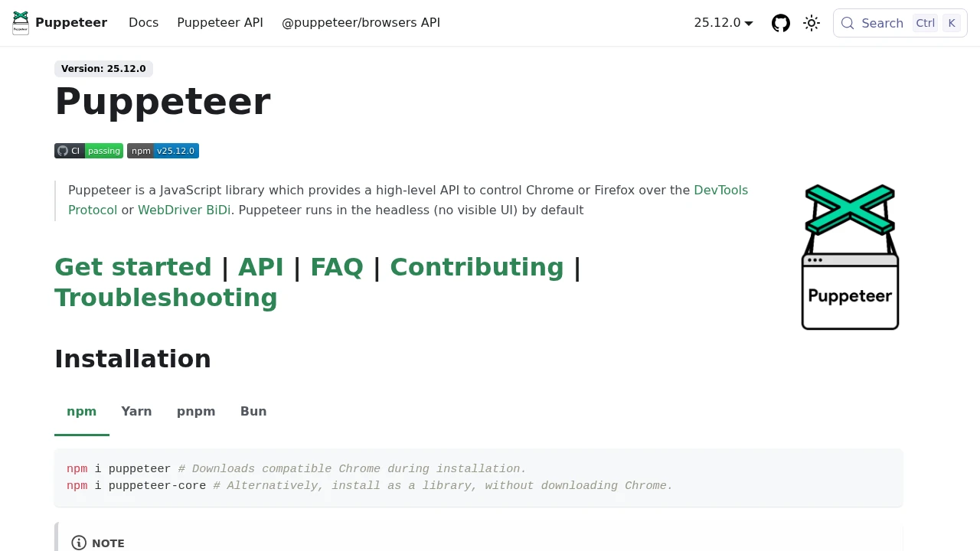Select the npm installation tab
This screenshot has height=551, width=980.
coord(82,412)
